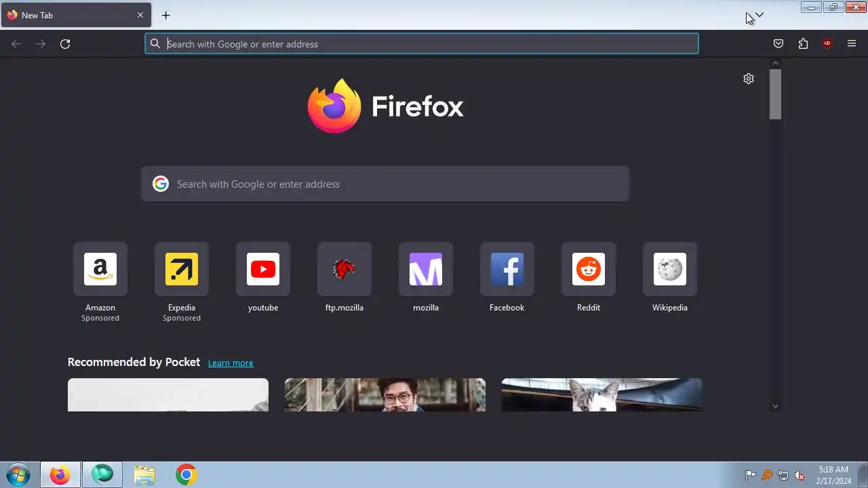
Task: Open the Amazon sponsored shortcut tile
Action: coord(100,269)
